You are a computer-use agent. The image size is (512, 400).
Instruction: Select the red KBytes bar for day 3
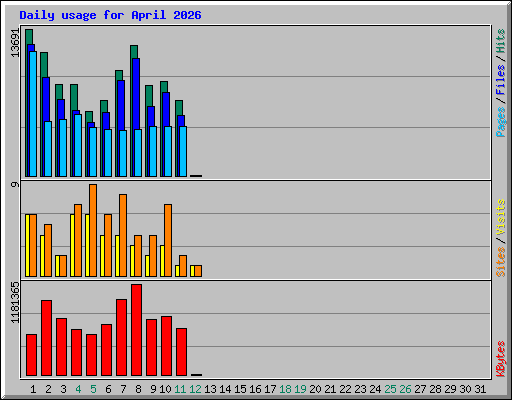(61, 347)
